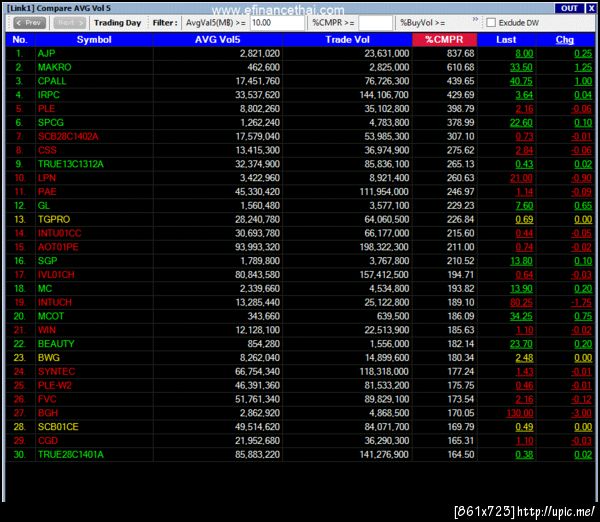Image resolution: width=600 pixels, height=522 pixels.
Task: Select the MC symbol
Action: [45, 289]
